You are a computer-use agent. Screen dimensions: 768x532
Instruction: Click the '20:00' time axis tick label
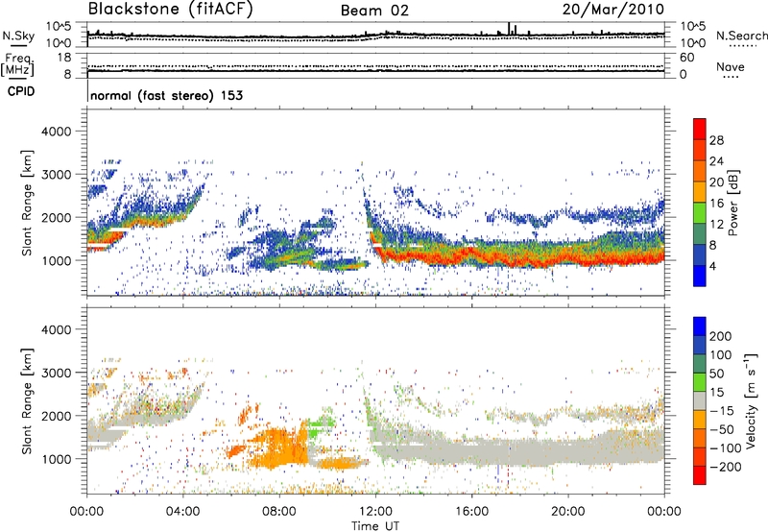pos(567,512)
